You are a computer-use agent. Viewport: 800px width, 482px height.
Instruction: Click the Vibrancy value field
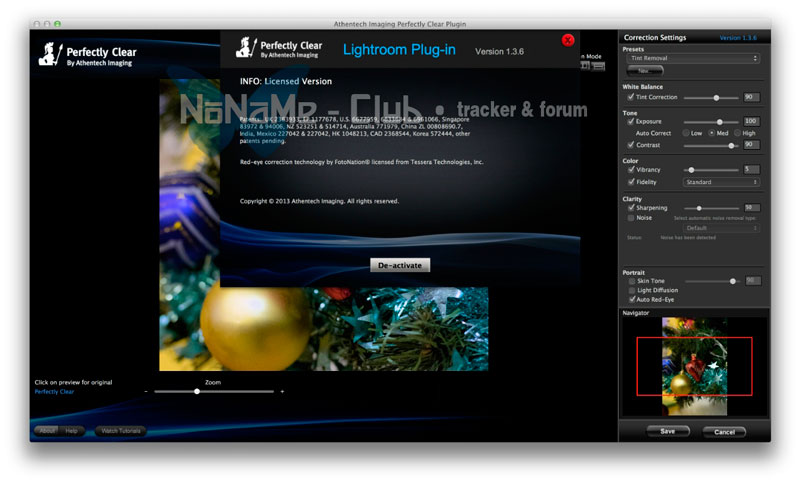752,169
